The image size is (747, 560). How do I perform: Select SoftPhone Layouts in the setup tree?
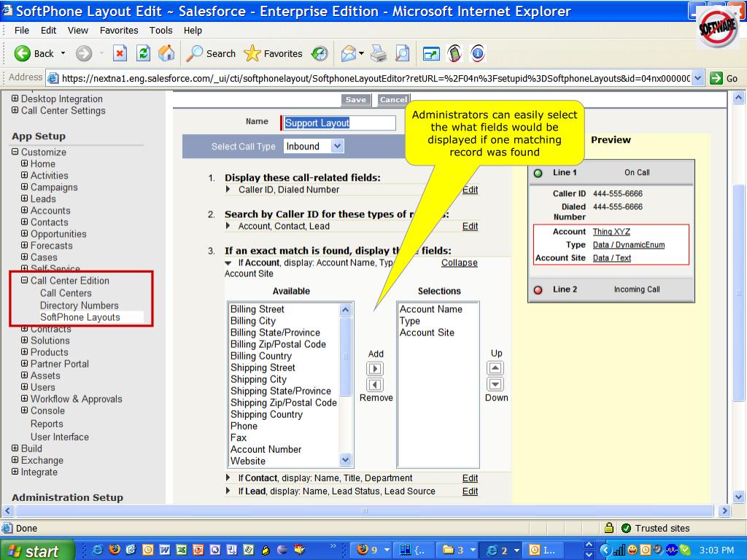(x=80, y=317)
